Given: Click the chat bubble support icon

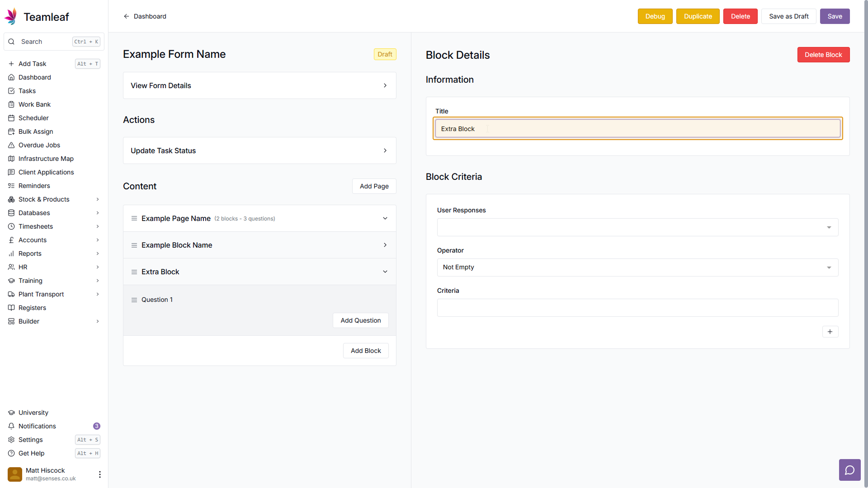Looking at the screenshot, I should (x=849, y=470).
